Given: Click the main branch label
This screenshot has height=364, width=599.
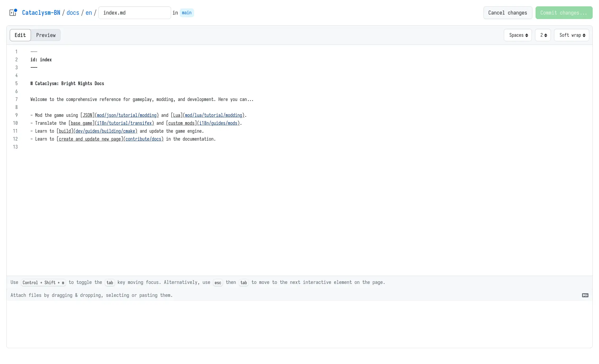Looking at the screenshot, I should coord(187,13).
